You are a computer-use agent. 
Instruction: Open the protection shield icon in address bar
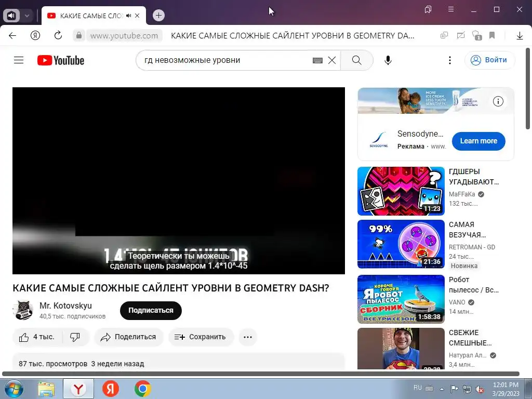(x=477, y=35)
